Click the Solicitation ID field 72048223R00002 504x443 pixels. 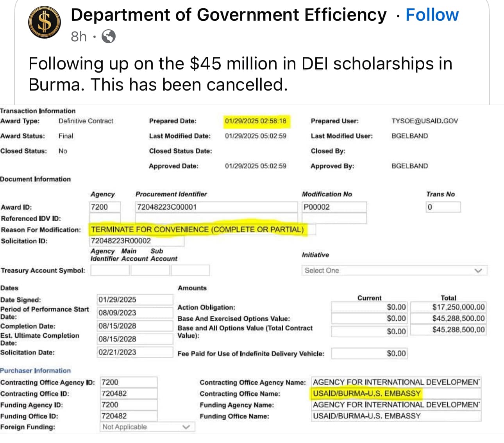tap(137, 241)
